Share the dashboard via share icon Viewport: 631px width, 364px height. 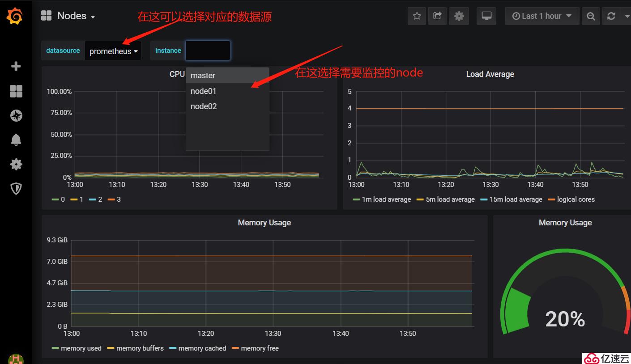(437, 16)
